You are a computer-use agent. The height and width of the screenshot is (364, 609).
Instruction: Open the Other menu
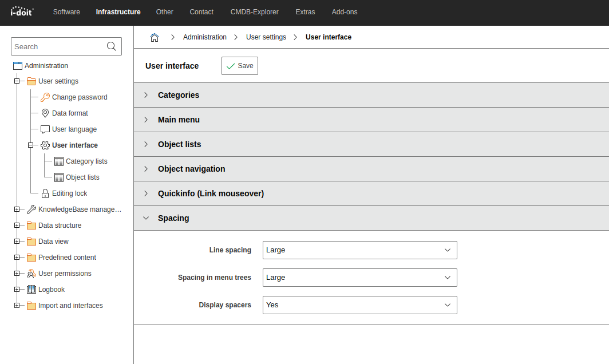(165, 12)
